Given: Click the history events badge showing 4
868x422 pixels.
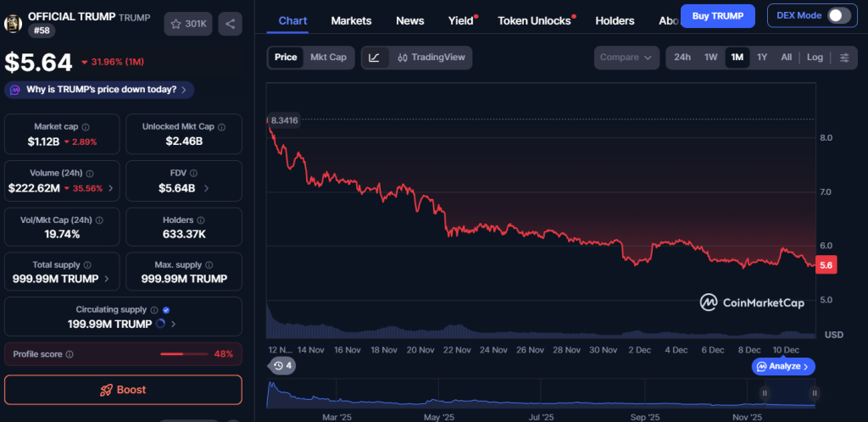Looking at the screenshot, I should coord(282,366).
